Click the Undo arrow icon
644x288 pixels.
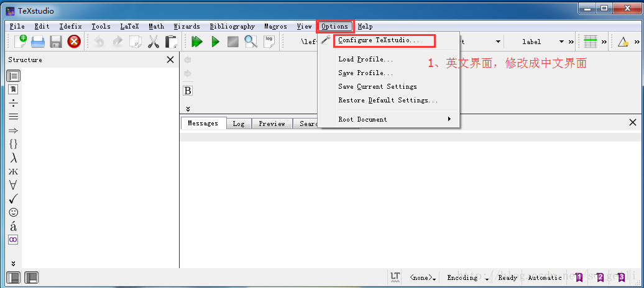click(99, 42)
